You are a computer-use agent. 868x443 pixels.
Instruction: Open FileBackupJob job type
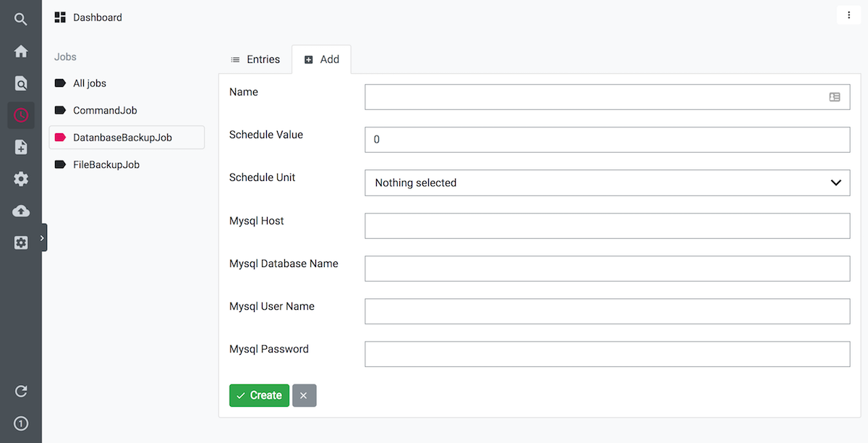(106, 165)
